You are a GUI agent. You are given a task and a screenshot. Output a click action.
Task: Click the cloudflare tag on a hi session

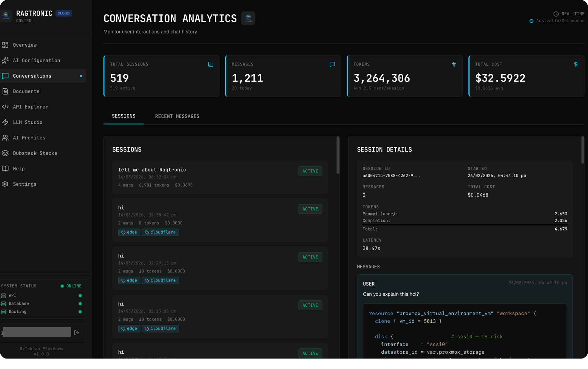coord(160,232)
